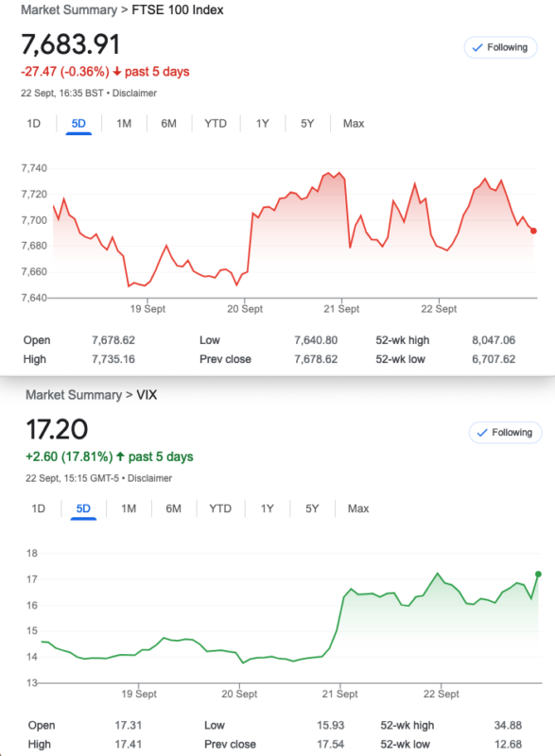Click the VIX 52-wk high value 34.88
Viewport: 555px width, 756px height.
click(x=509, y=725)
